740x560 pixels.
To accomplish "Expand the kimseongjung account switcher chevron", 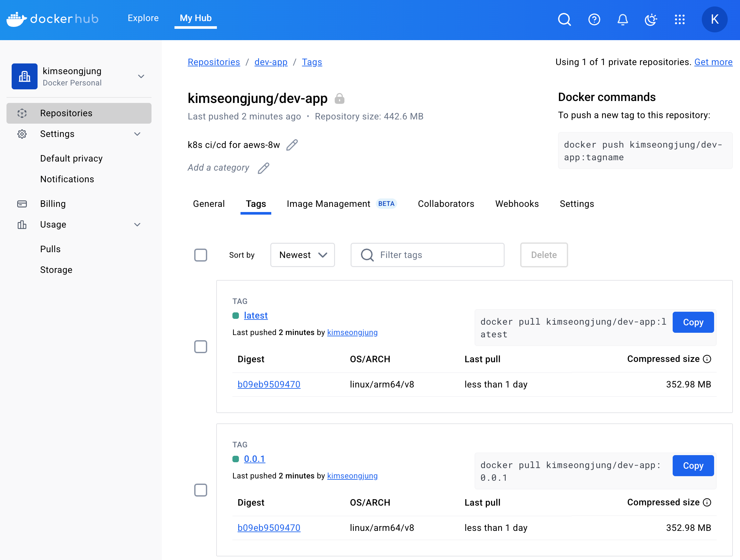I will click(141, 76).
